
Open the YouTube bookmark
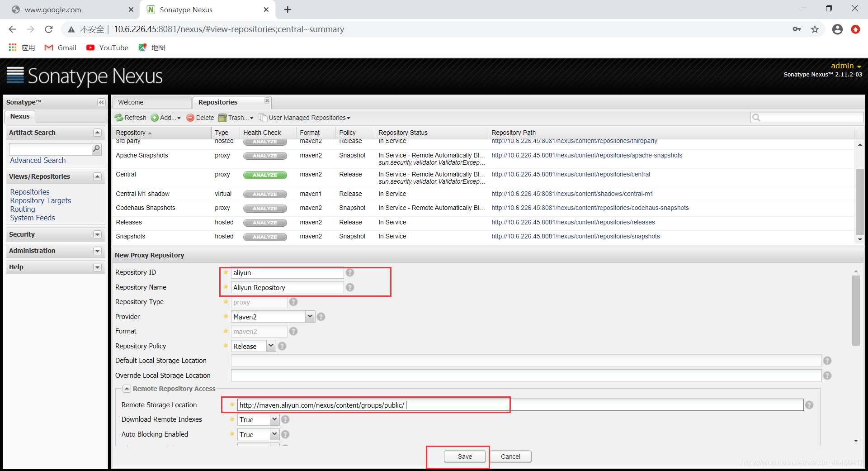[x=108, y=48]
